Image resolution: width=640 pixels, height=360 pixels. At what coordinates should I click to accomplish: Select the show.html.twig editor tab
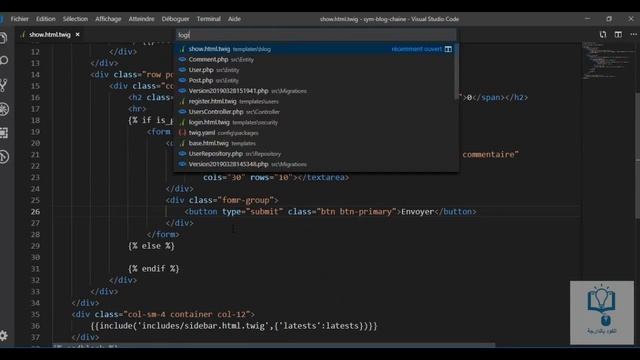pos(50,35)
